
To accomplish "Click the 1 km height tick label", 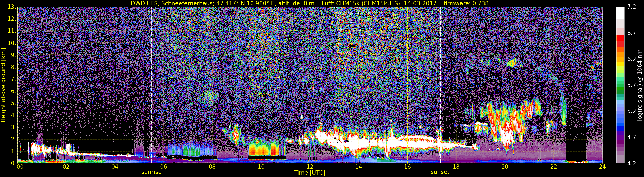I will click(13, 151).
